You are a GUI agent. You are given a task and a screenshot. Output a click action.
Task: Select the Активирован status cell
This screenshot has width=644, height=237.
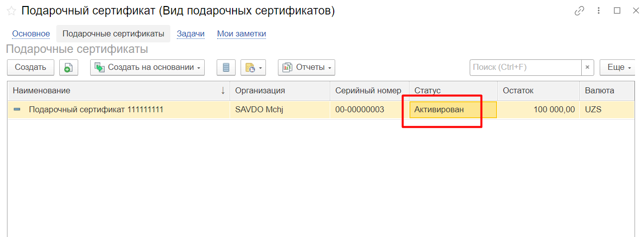point(453,110)
